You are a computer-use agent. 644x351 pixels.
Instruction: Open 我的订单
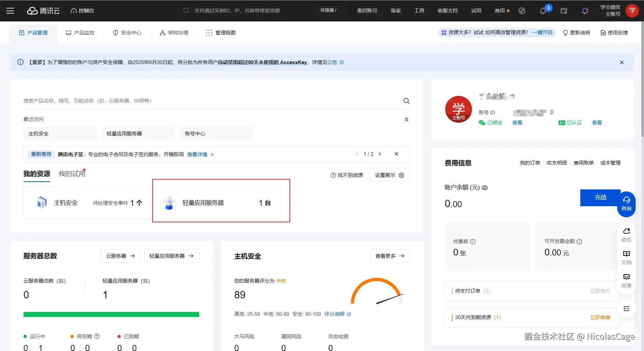[x=530, y=163]
